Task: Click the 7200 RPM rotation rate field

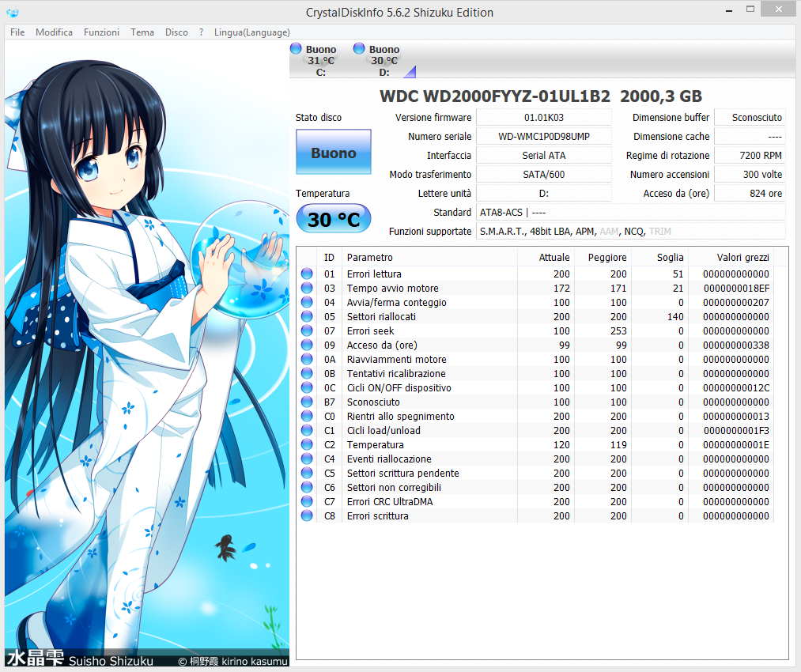Action: [750, 155]
